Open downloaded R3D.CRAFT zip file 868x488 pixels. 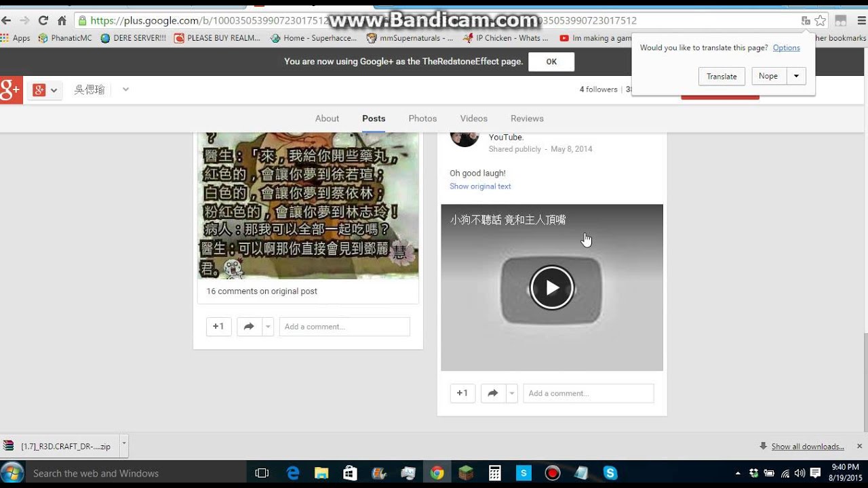(58, 446)
